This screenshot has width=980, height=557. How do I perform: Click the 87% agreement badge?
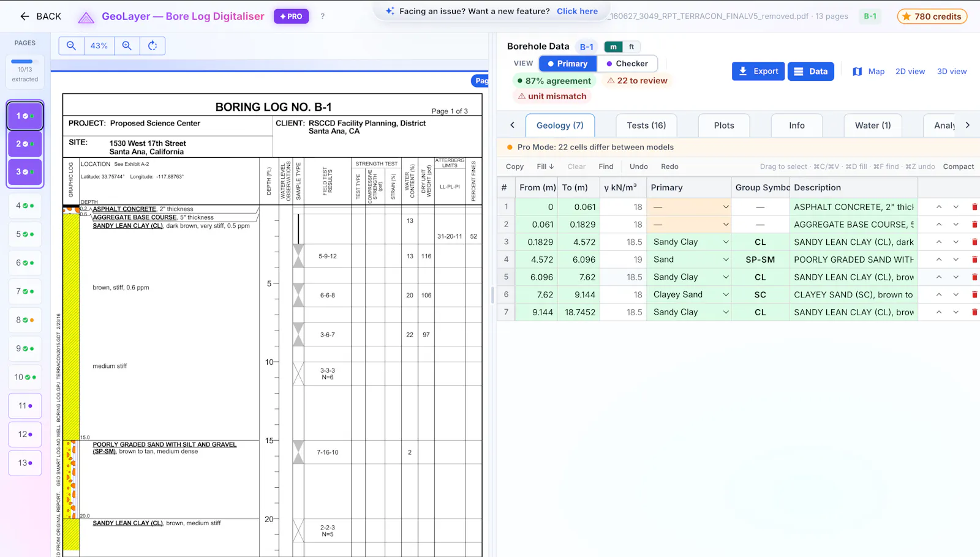point(554,81)
